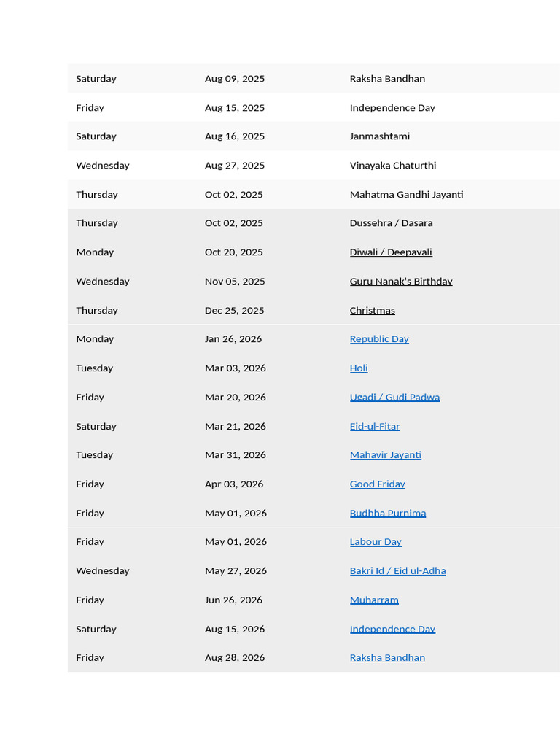Screen dimensions: 560x747
Task: Select the Aug 09, 2025 date cell
Action: 235,79
